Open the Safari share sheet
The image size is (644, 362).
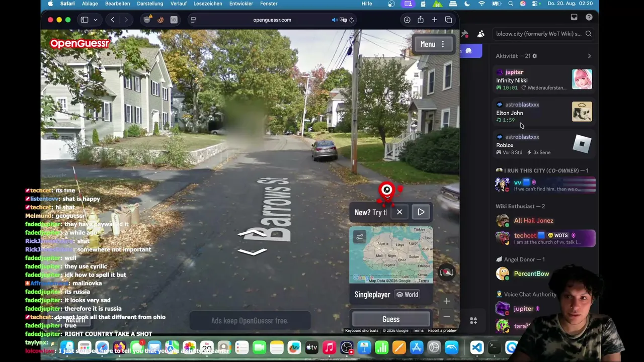tap(421, 20)
